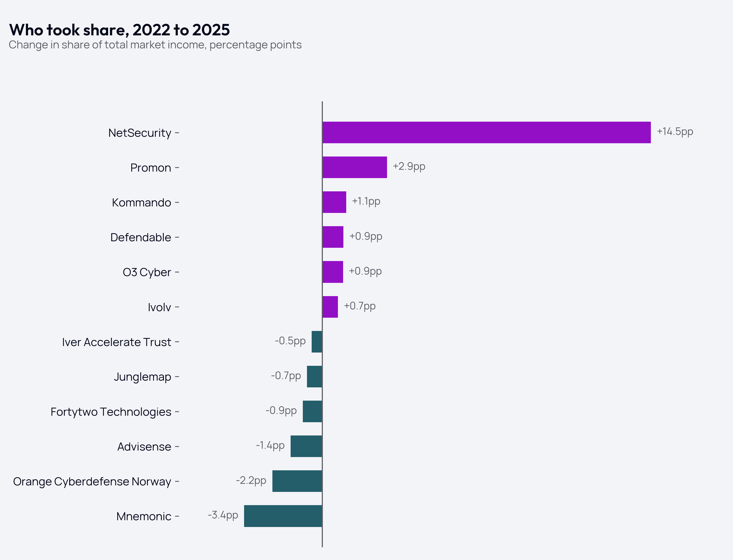The image size is (733, 560).
Task: Select the -3.4pp value in the Mnemonic row
Action: (x=223, y=515)
